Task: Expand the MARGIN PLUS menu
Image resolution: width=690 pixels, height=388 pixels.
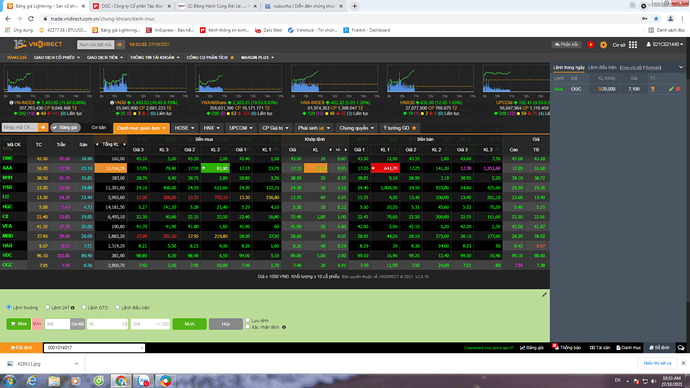Action: click(257, 58)
